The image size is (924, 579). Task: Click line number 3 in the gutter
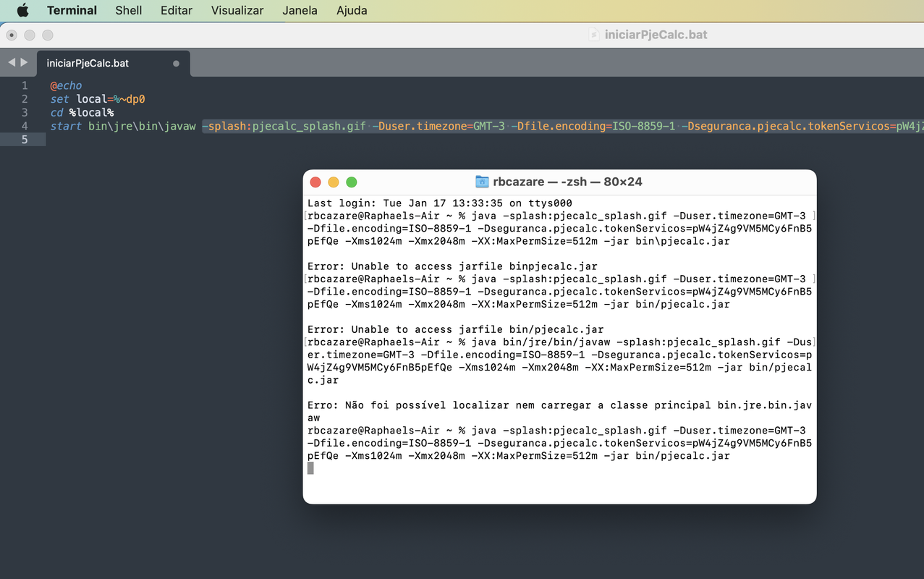click(x=25, y=113)
